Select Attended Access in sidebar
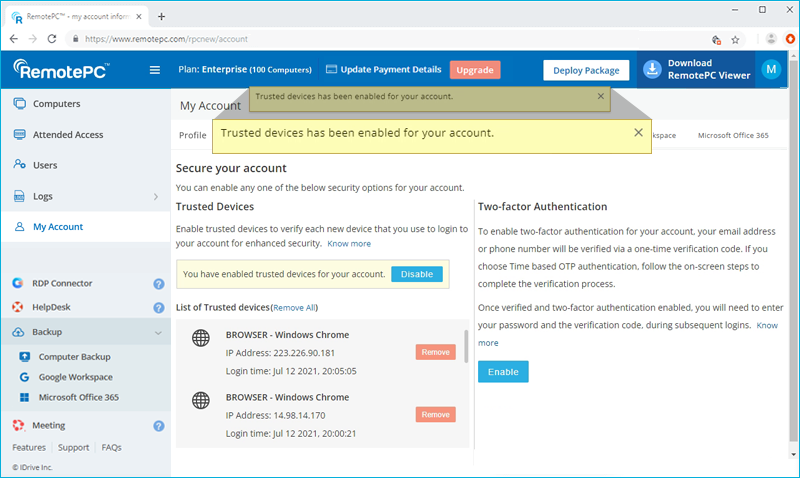The image size is (800, 478). coord(67,135)
